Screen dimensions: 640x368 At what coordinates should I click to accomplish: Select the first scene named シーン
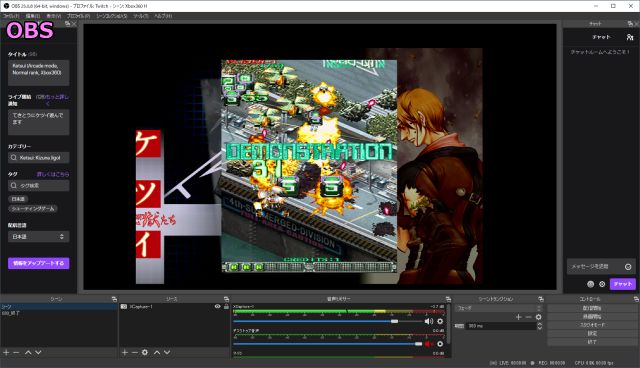click(59, 306)
